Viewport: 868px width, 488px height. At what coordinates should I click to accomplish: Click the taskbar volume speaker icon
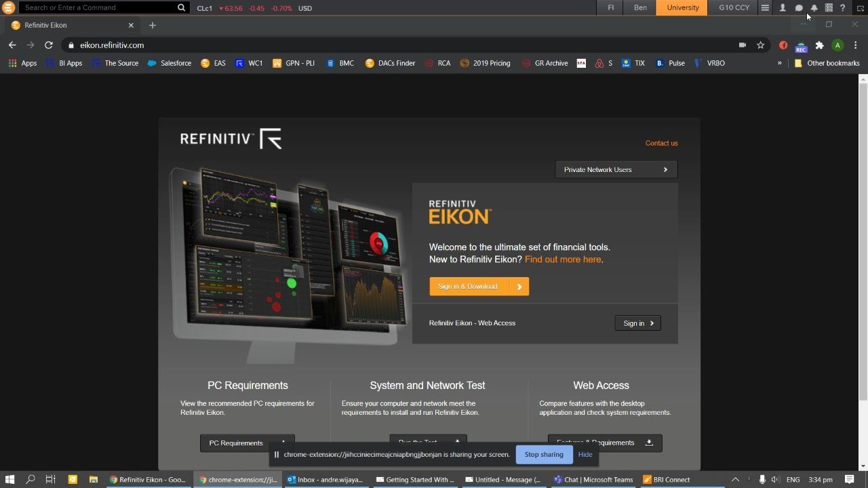[775, 479]
